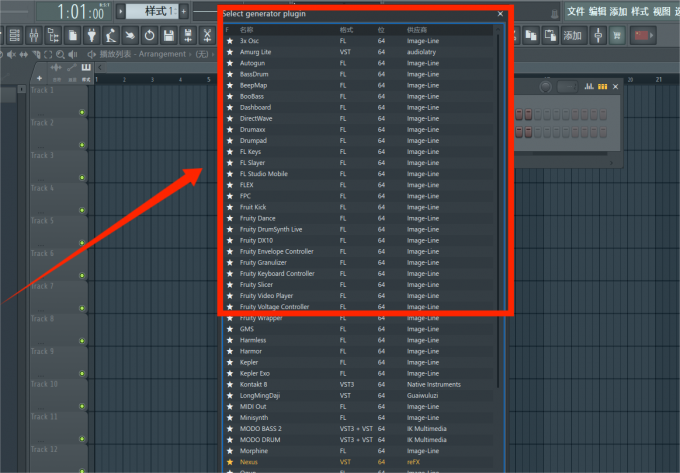Open the pattern selector 样式 1 dropdown

click(152, 11)
